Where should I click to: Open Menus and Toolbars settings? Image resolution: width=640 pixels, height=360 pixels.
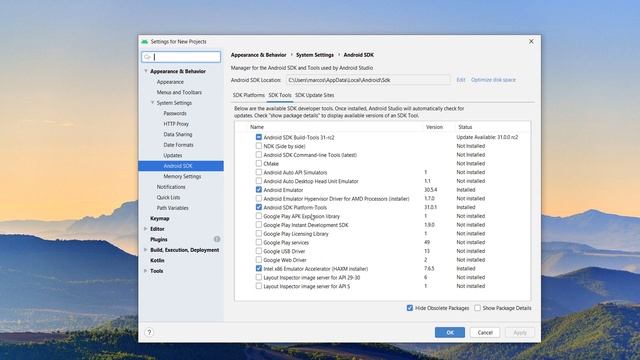click(179, 92)
